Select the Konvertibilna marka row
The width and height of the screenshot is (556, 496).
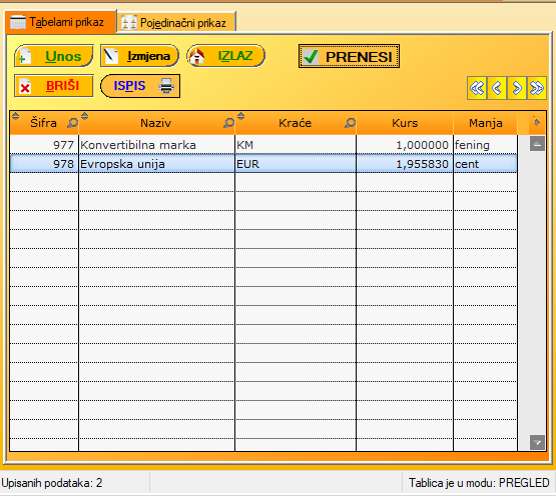point(263,145)
